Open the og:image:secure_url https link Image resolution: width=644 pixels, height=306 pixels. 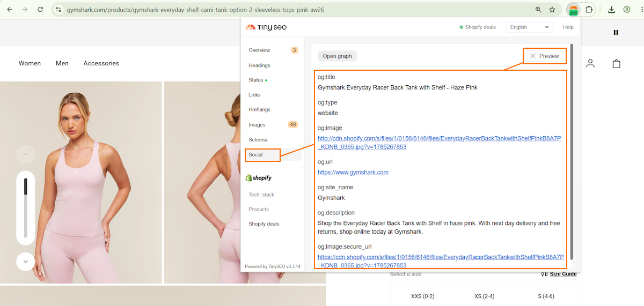tap(441, 261)
